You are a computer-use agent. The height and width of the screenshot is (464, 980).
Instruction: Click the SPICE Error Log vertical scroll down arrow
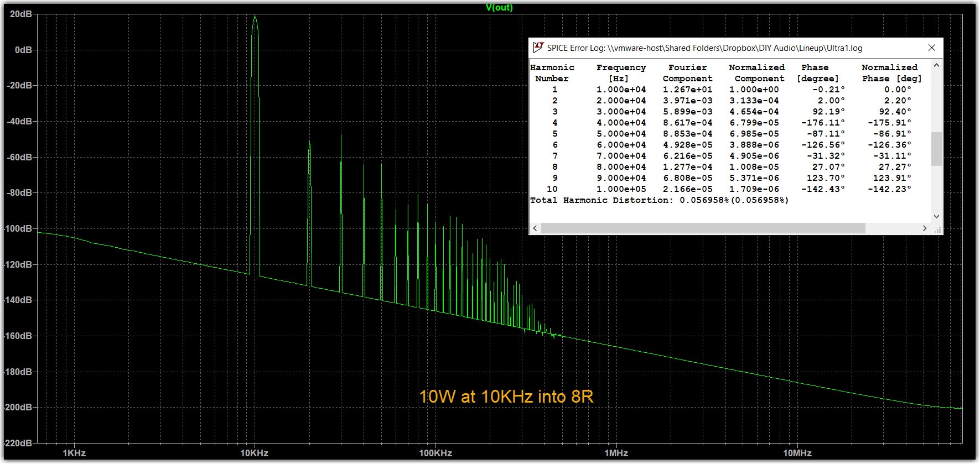pos(936,216)
